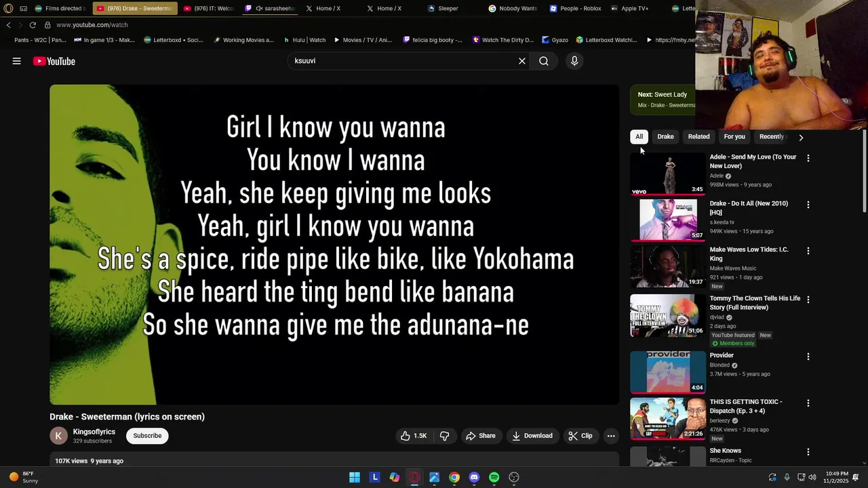
Task: Open Google Chrome from the taskbar
Action: point(454,477)
